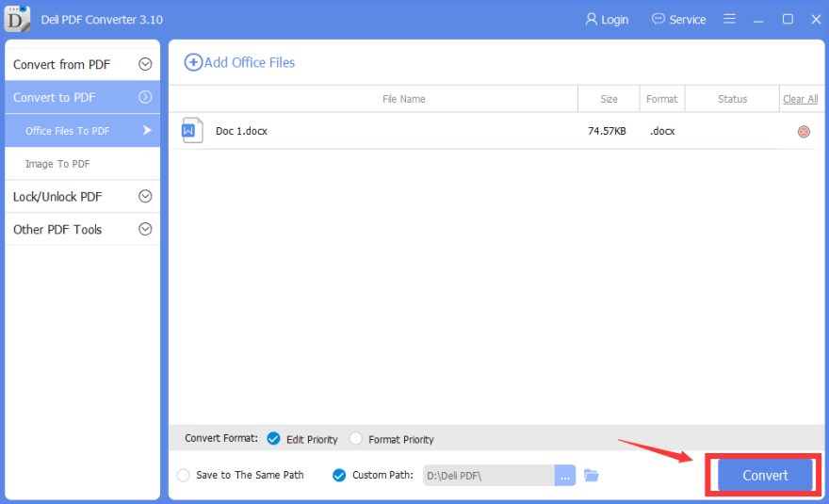Click the Add Office Files plus icon
Viewport: 829px width, 504px height.
(193, 62)
